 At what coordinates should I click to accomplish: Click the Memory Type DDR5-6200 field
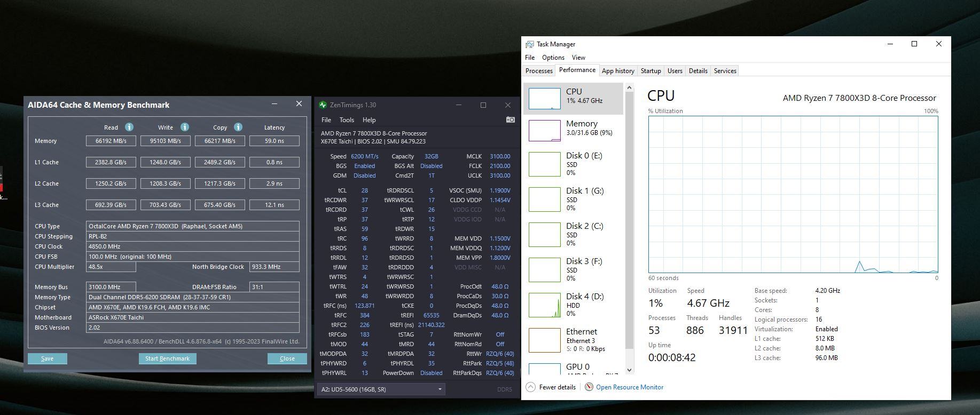coord(193,297)
